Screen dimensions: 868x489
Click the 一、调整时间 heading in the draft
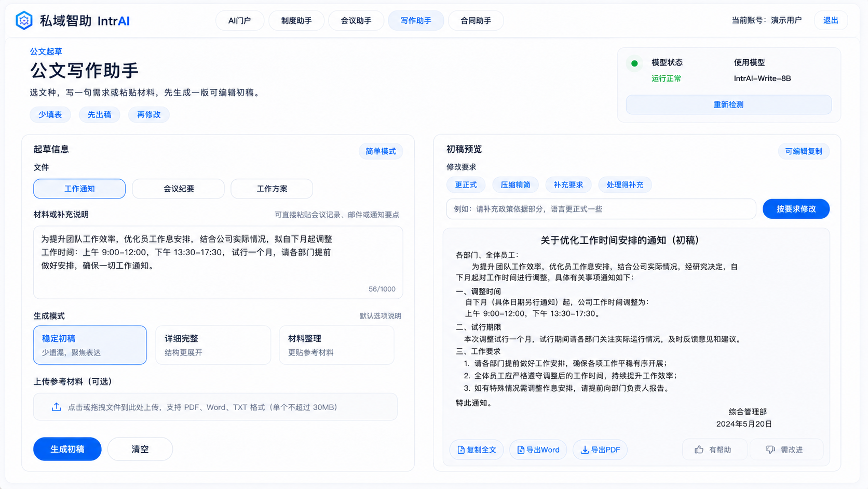point(478,292)
